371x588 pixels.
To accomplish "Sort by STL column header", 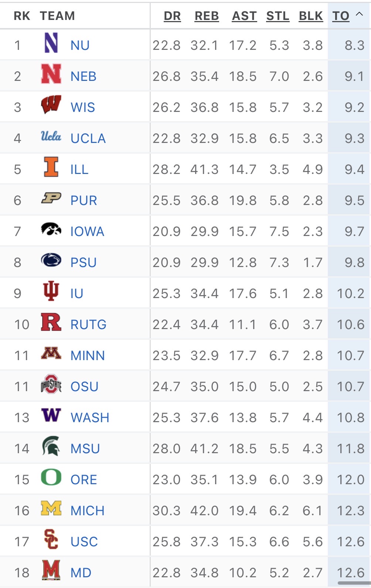I will point(278,16).
